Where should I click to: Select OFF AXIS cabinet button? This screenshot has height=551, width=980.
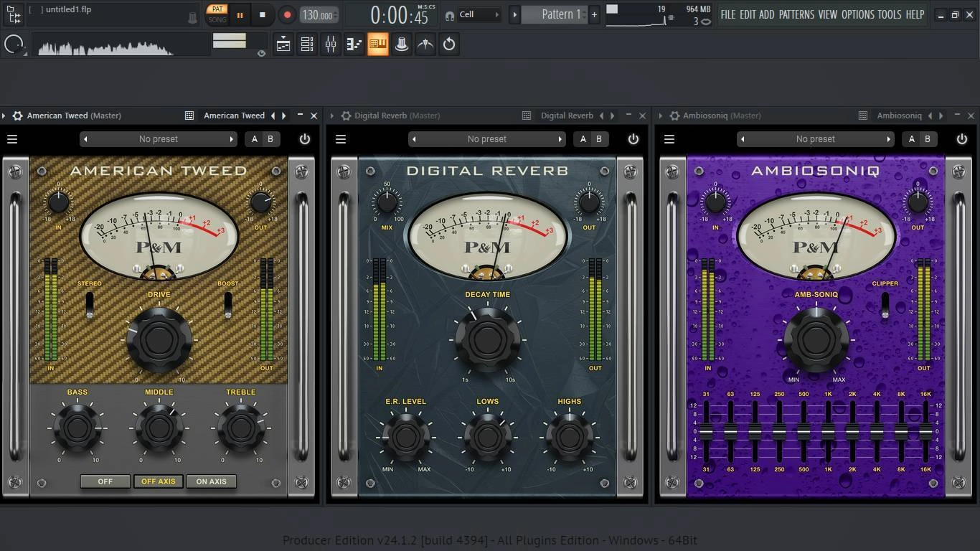pos(159,481)
